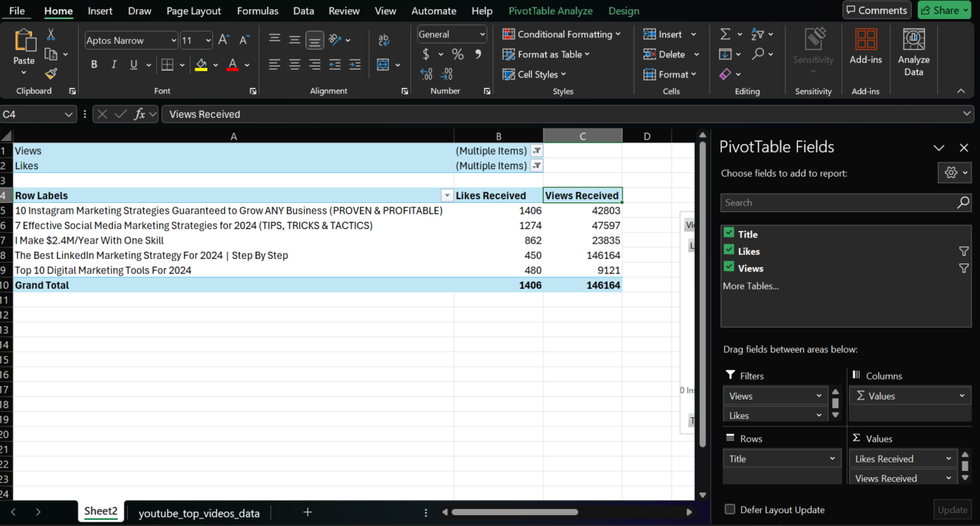The width and height of the screenshot is (980, 526).
Task: Click the PivotTable fields Search box
Action: click(846, 202)
